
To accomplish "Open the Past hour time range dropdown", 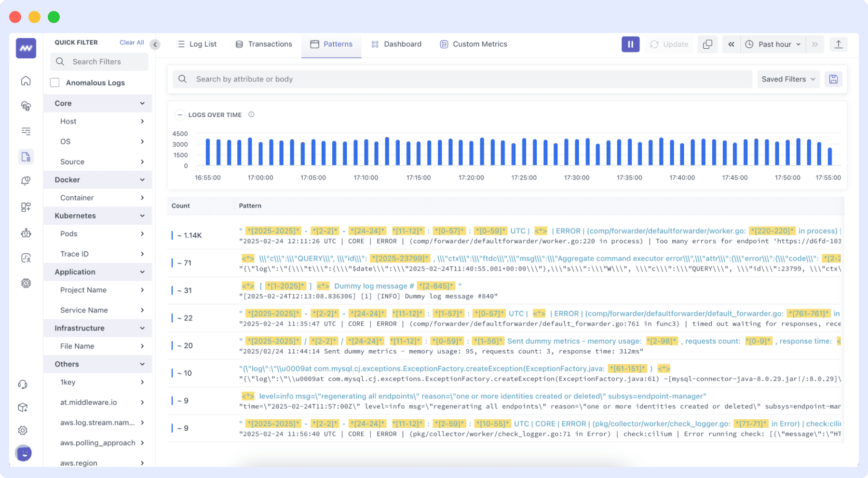I will point(773,44).
